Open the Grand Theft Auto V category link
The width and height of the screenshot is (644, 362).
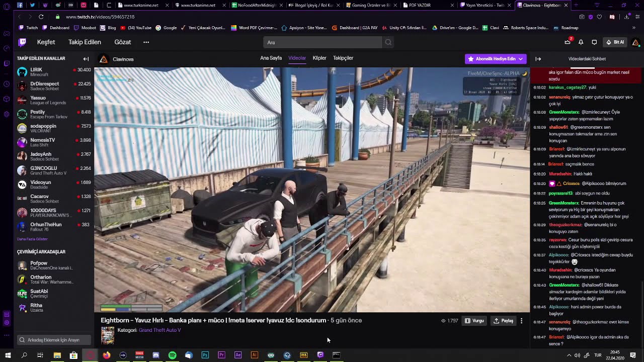pos(159,330)
